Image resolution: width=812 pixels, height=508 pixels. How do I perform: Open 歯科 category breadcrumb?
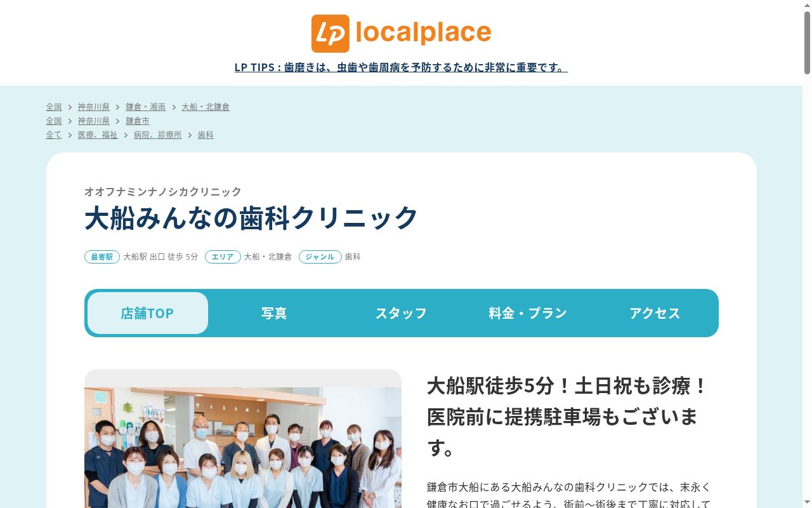tap(206, 135)
